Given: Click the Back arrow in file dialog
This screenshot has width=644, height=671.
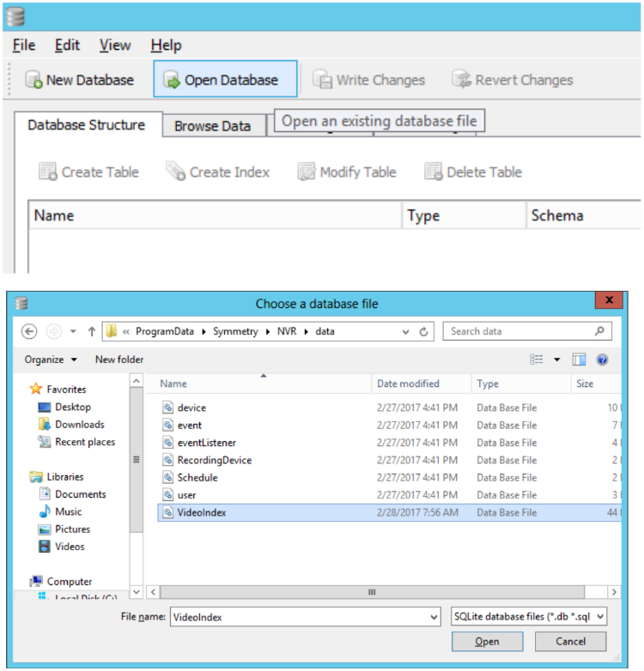Looking at the screenshot, I should (29, 332).
